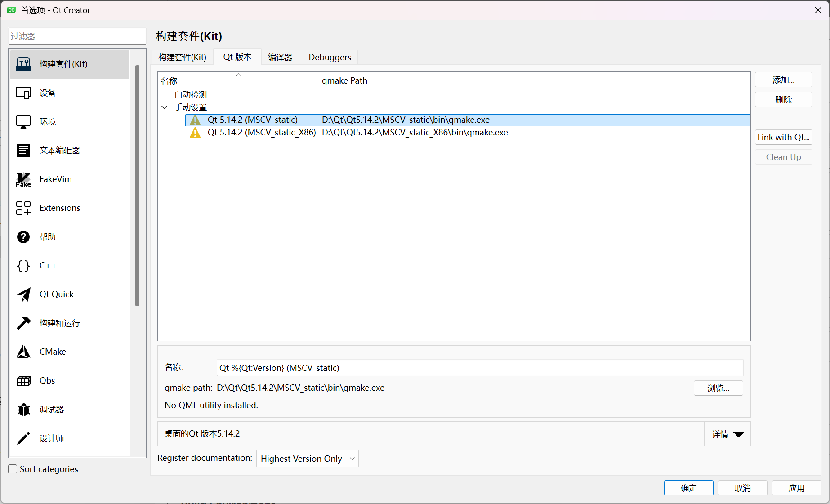
Task: Focus the 过滤器 filter input field
Action: pyautogui.click(x=77, y=36)
